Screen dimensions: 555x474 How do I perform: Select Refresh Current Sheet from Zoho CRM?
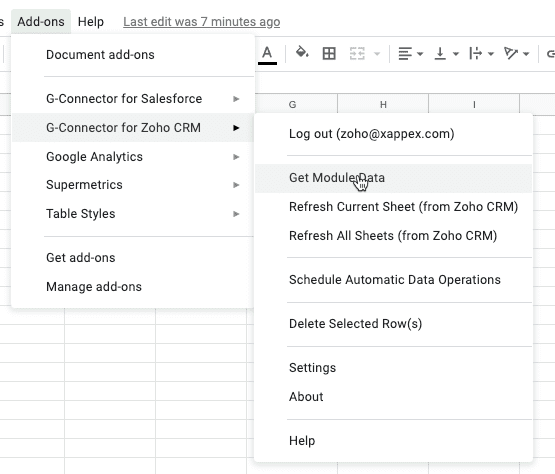pos(394,207)
